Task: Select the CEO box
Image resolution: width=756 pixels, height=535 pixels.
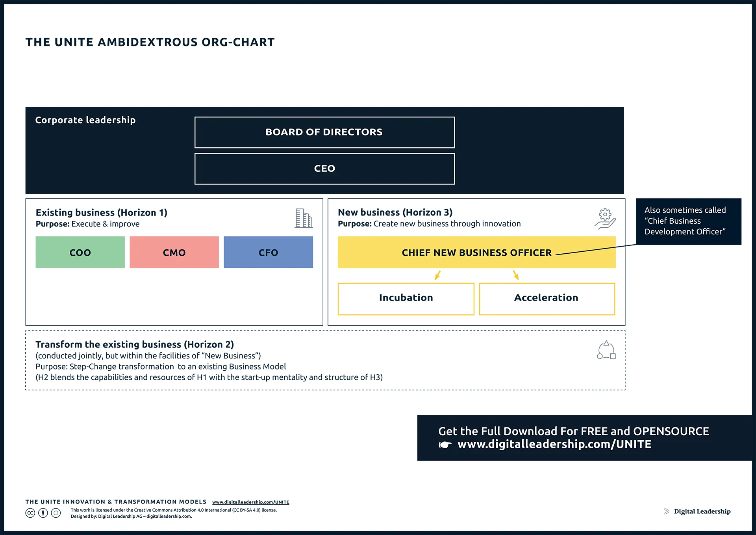Action: (x=324, y=169)
